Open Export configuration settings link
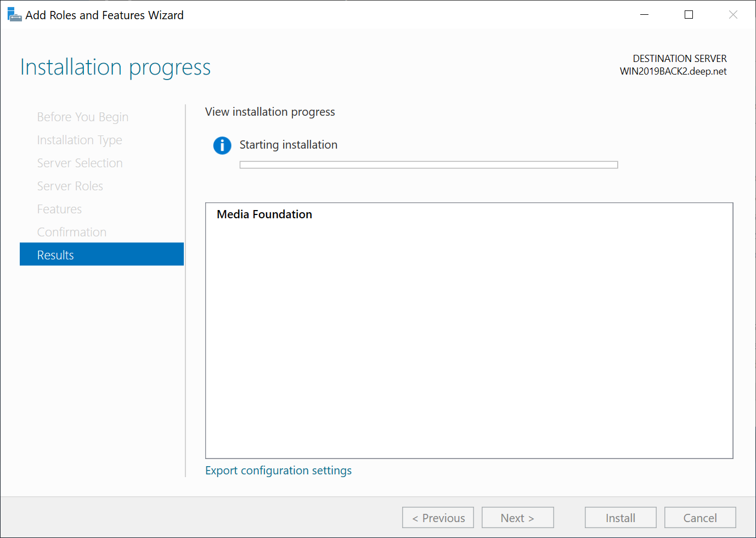This screenshot has width=756, height=538. pos(278,471)
